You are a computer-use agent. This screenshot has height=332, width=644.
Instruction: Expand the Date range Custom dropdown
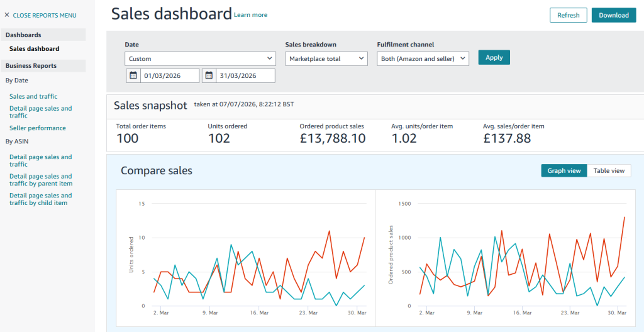click(x=200, y=58)
